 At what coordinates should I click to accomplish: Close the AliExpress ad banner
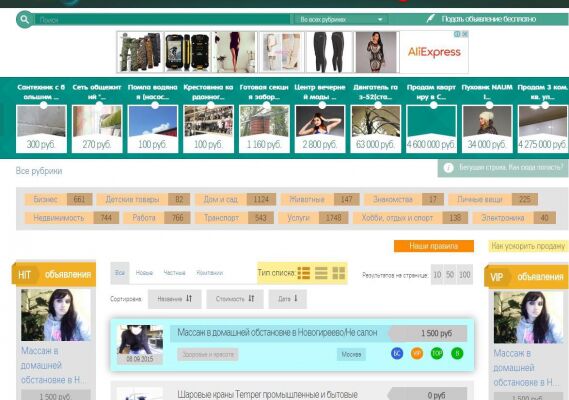point(465,34)
